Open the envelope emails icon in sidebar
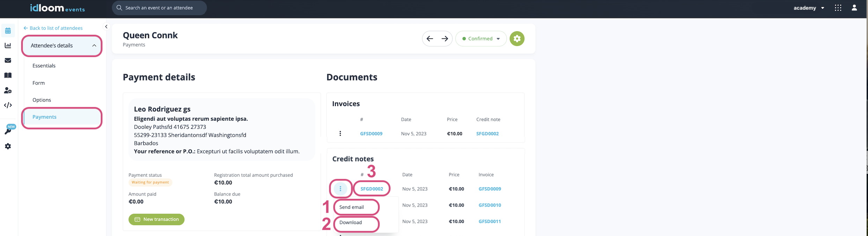The width and height of the screenshot is (868, 236). pyautogui.click(x=8, y=60)
